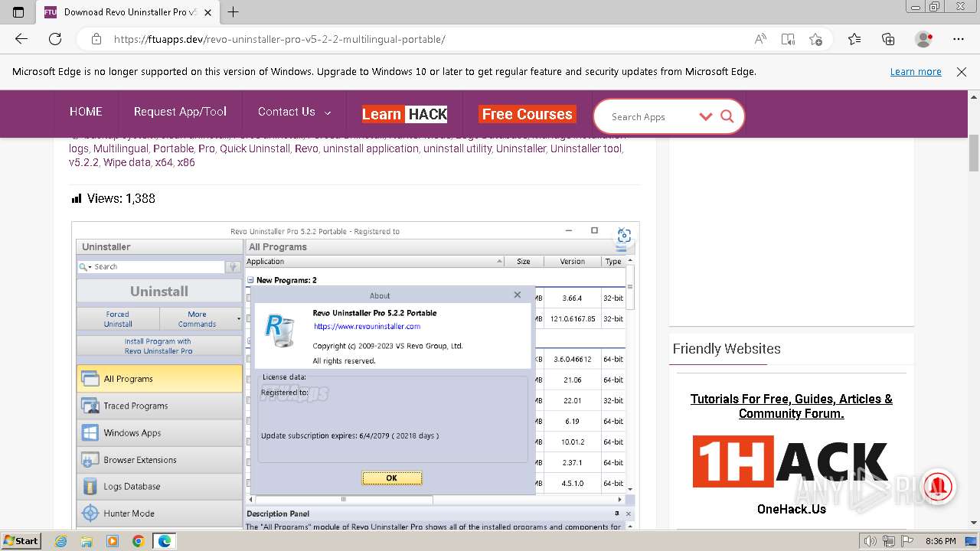The width and height of the screenshot is (980, 551).
Task: Open the uninstall utility tag
Action: click(x=457, y=148)
